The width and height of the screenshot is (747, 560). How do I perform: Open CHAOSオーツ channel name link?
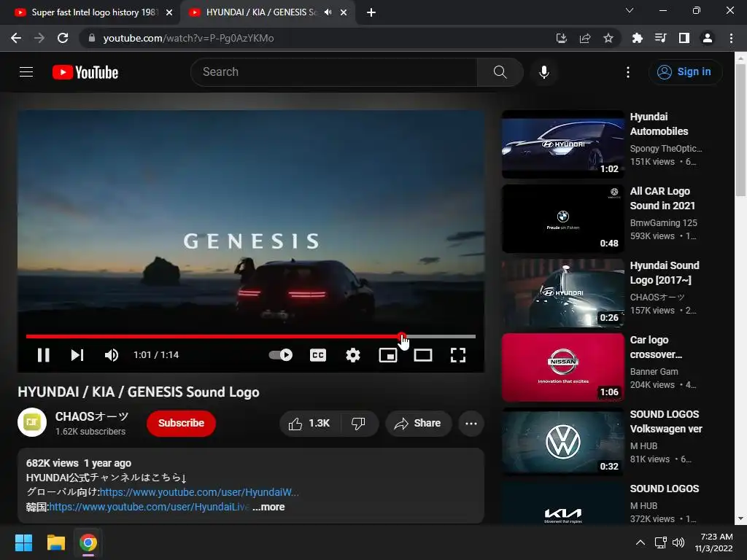tap(92, 416)
